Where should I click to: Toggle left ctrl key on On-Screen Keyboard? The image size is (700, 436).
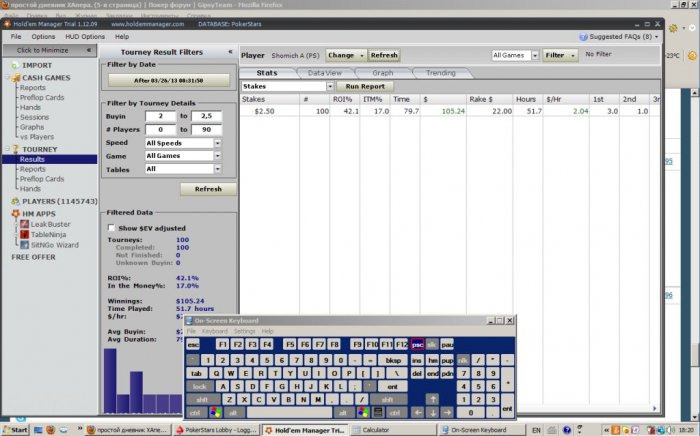[x=195, y=412]
